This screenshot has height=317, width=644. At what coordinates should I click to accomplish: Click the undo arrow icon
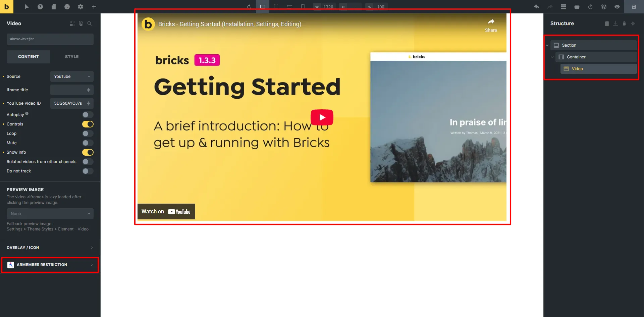tap(537, 7)
